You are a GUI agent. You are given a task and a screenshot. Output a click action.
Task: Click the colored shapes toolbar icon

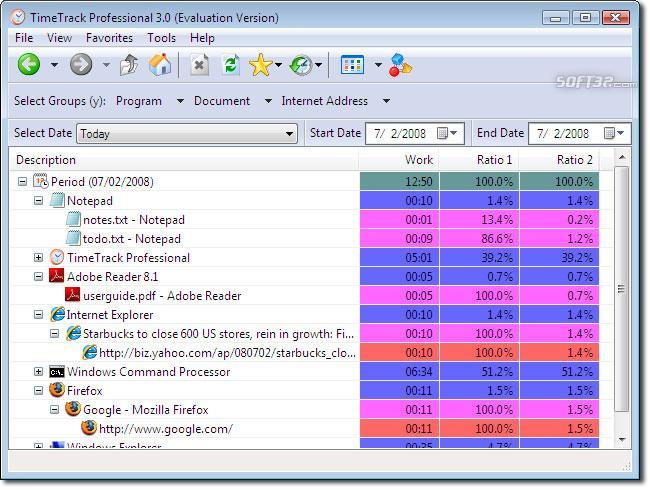coord(400,65)
